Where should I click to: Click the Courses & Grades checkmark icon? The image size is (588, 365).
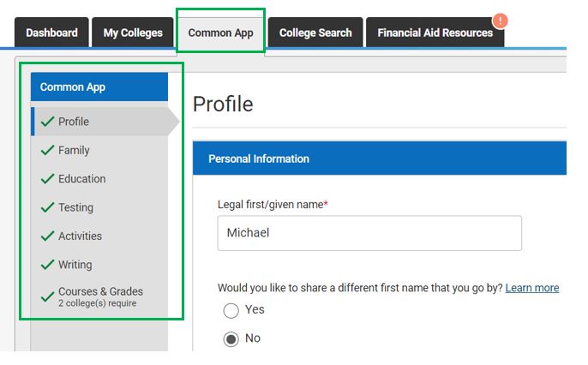coord(47,297)
